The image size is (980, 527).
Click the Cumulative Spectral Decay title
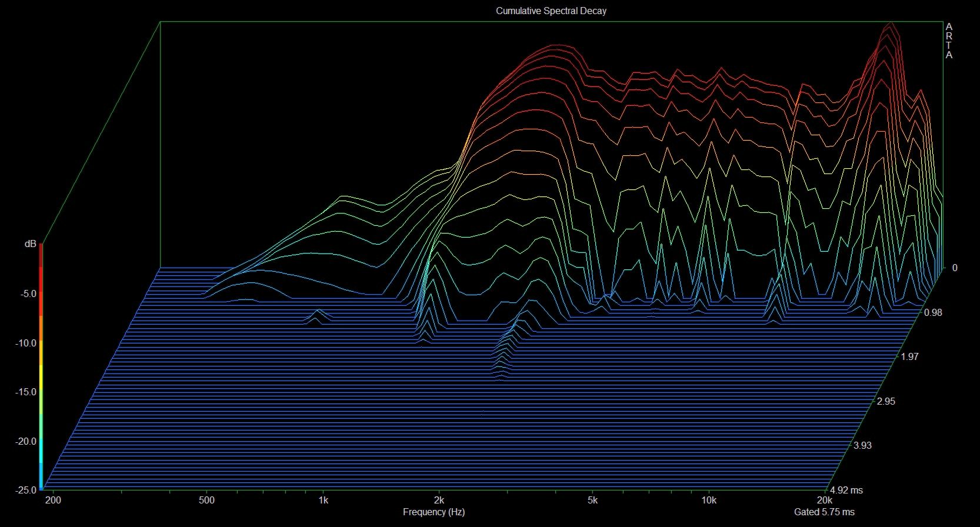click(551, 11)
